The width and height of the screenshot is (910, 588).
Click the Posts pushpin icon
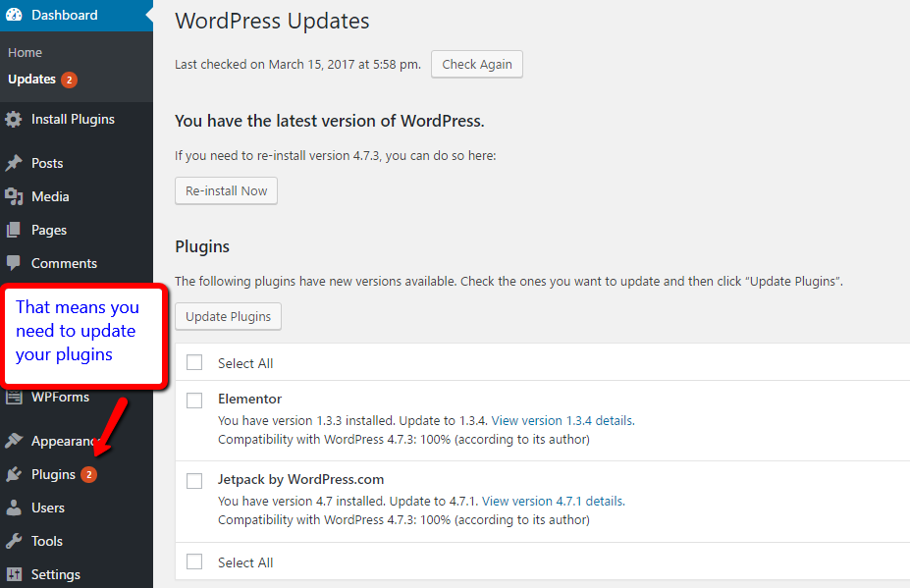[x=14, y=163]
